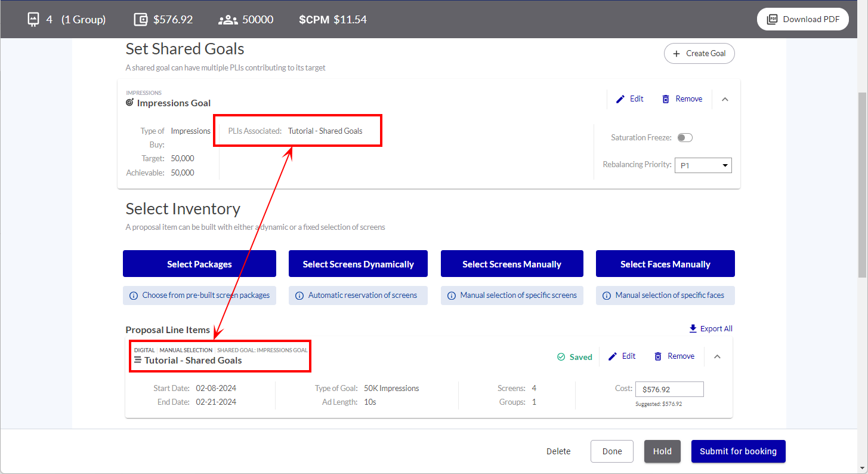Collapse the Impressions Goal card

pos(725,99)
